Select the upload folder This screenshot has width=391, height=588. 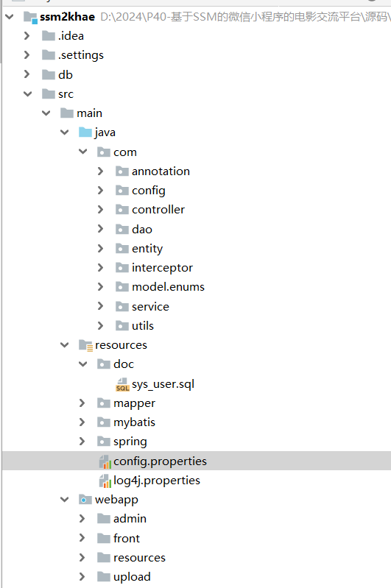tap(132, 577)
